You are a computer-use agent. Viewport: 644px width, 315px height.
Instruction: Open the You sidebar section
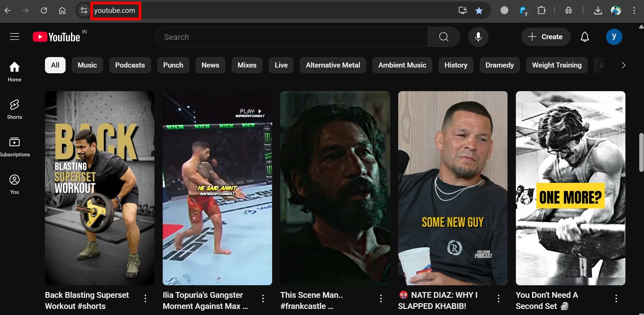pos(15,184)
